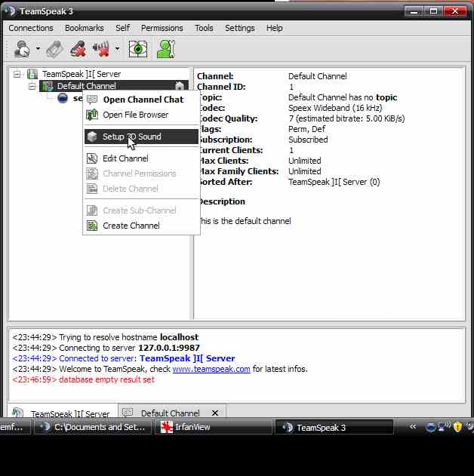Select TeamSpeak ]I[ Server in the channel tree

point(82,74)
